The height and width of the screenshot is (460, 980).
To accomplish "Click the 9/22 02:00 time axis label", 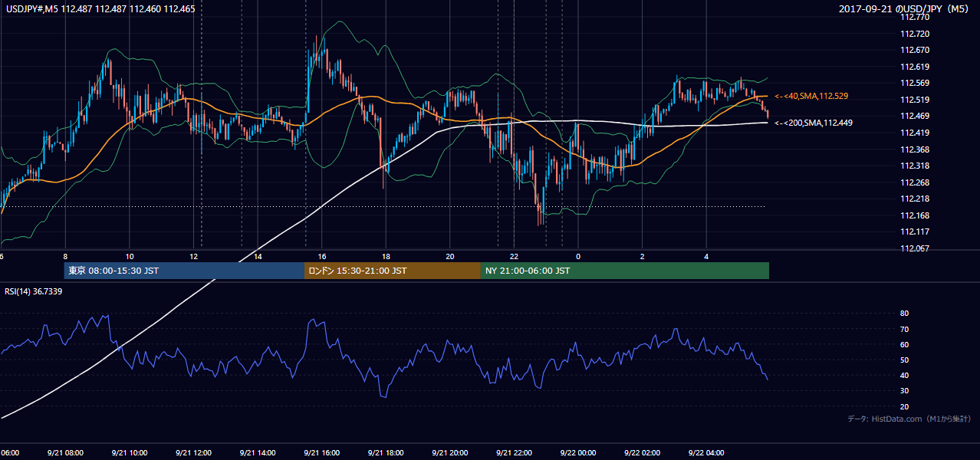I will 643,453.
